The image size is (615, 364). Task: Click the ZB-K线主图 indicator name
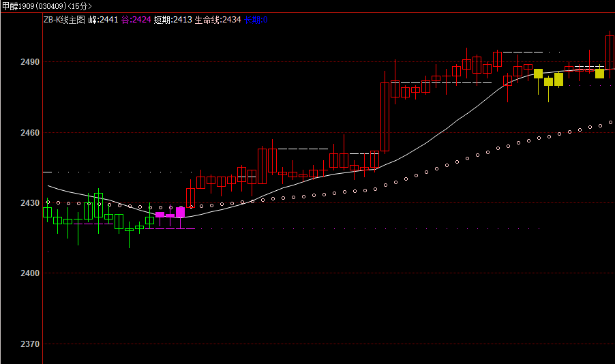(64, 20)
